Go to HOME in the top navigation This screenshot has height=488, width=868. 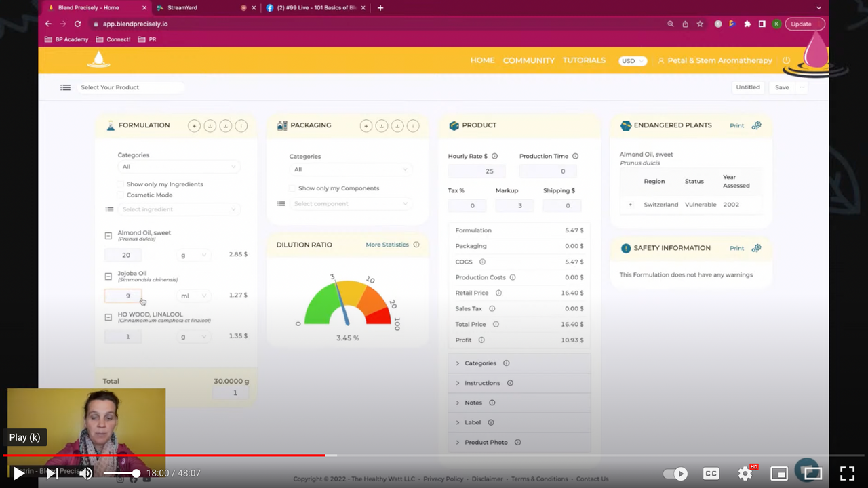tap(482, 60)
